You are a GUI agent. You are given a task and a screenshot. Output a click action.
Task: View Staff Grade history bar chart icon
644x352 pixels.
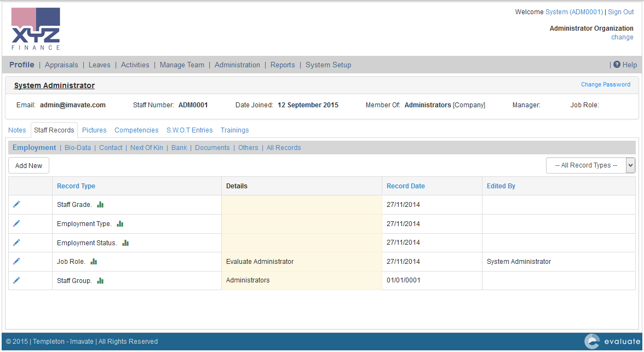(100, 205)
